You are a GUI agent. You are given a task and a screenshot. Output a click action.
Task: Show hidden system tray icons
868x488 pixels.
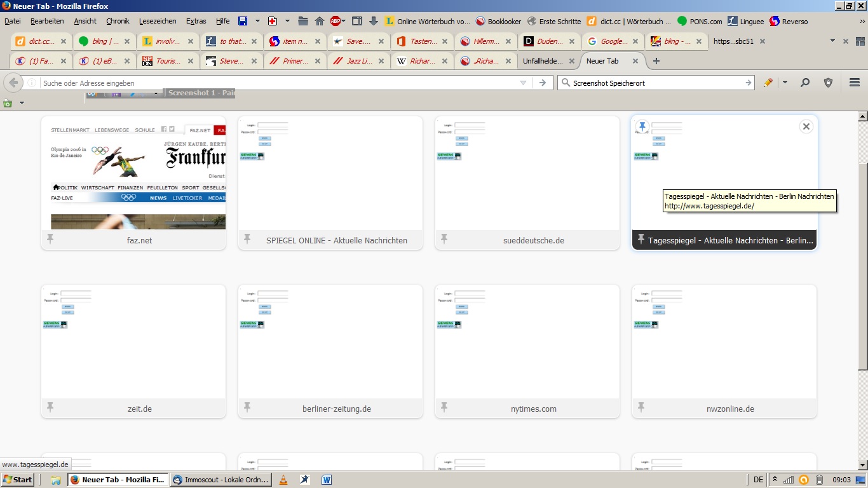(x=775, y=480)
